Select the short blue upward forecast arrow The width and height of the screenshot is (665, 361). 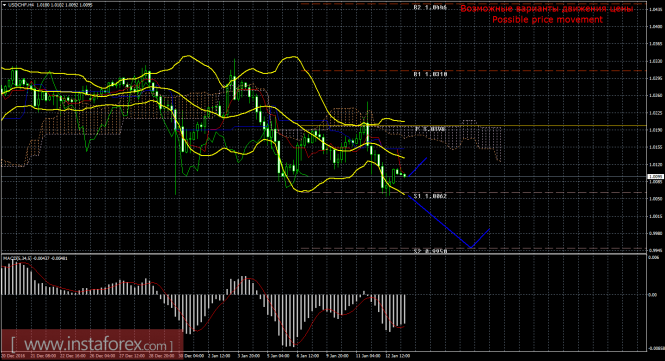tap(418, 167)
